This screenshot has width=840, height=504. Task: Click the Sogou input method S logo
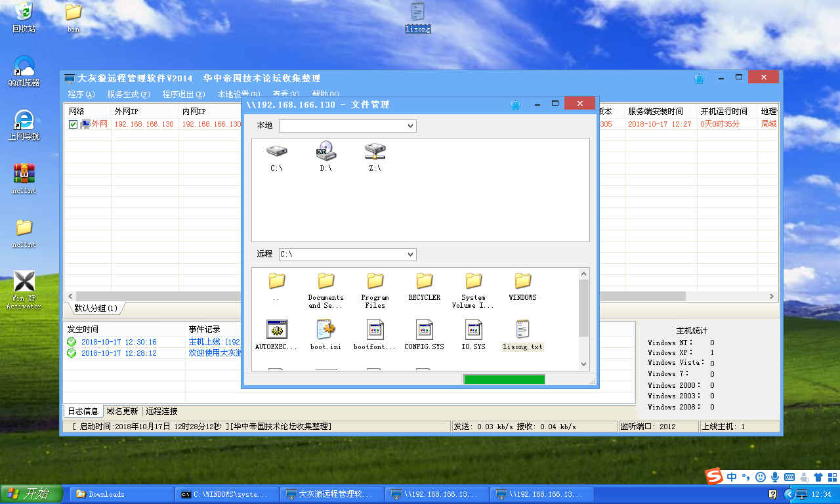tap(714, 477)
